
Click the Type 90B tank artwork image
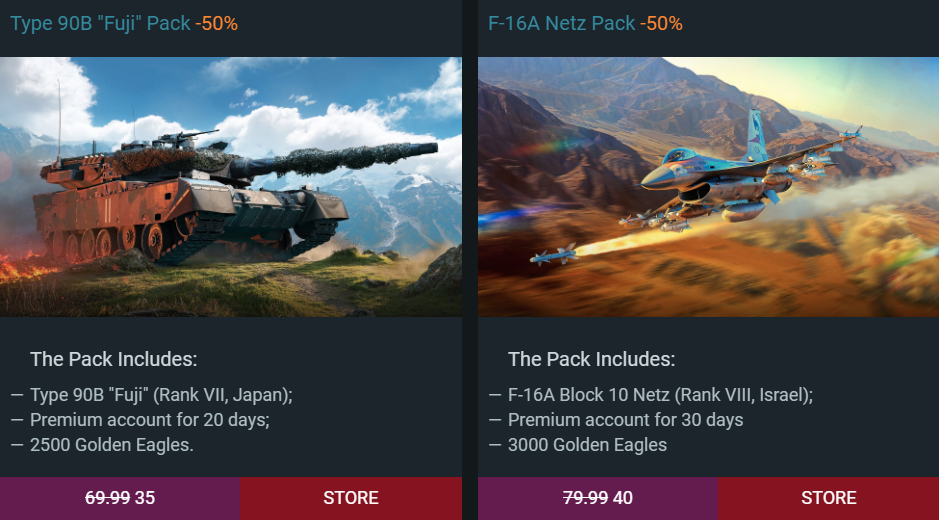coord(231,187)
